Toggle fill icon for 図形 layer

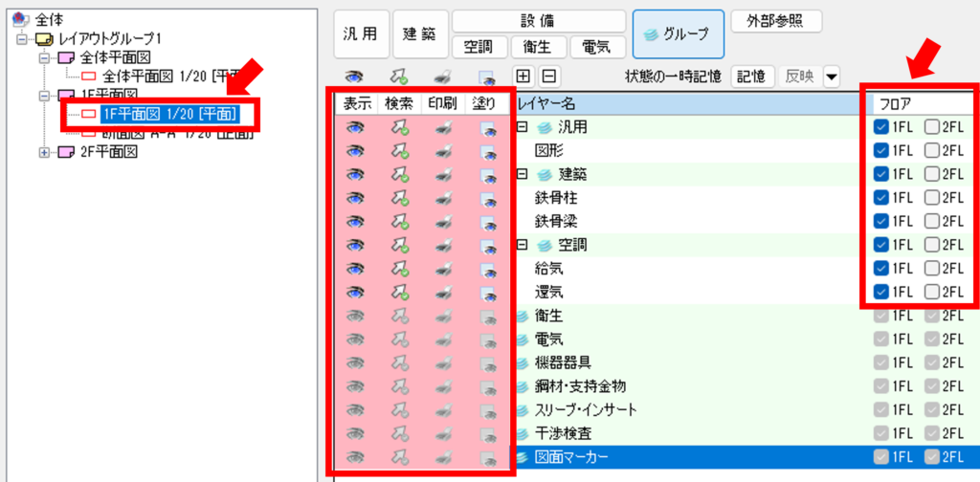pyautogui.click(x=487, y=150)
